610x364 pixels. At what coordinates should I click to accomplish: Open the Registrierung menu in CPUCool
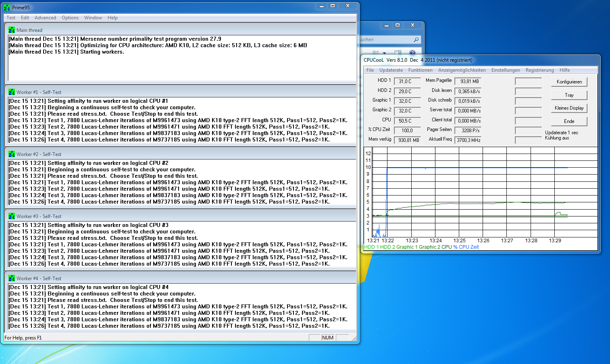pyautogui.click(x=540, y=70)
